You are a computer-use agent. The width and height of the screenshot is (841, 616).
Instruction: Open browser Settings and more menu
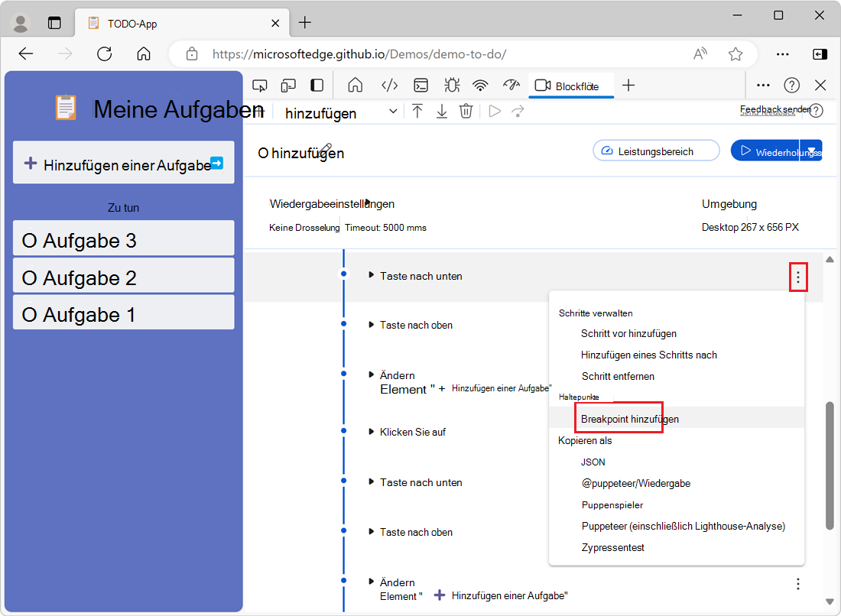click(x=783, y=54)
